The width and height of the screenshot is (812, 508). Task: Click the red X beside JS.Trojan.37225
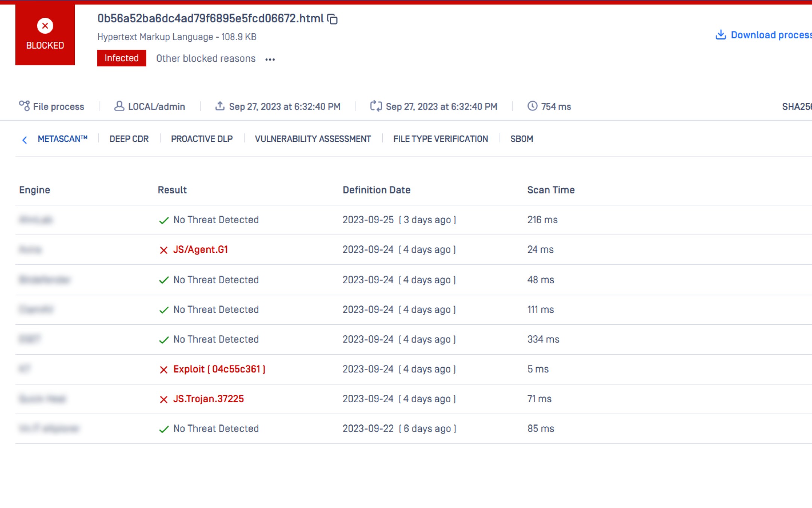(164, 399)
